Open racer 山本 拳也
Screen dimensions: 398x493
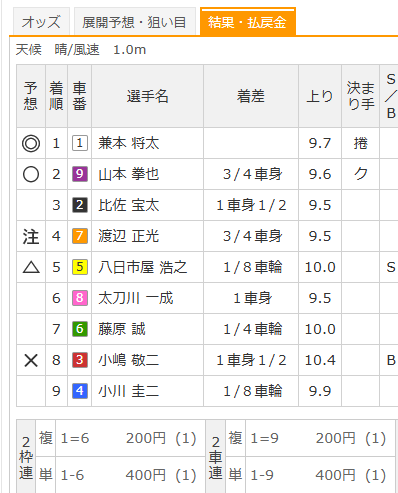[x=129, y=174]
